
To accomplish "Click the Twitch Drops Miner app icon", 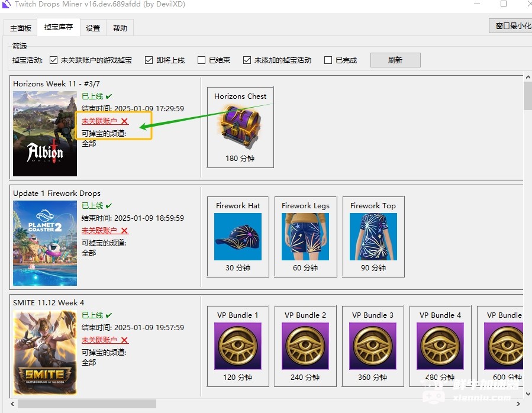I will tap(6, 4).
